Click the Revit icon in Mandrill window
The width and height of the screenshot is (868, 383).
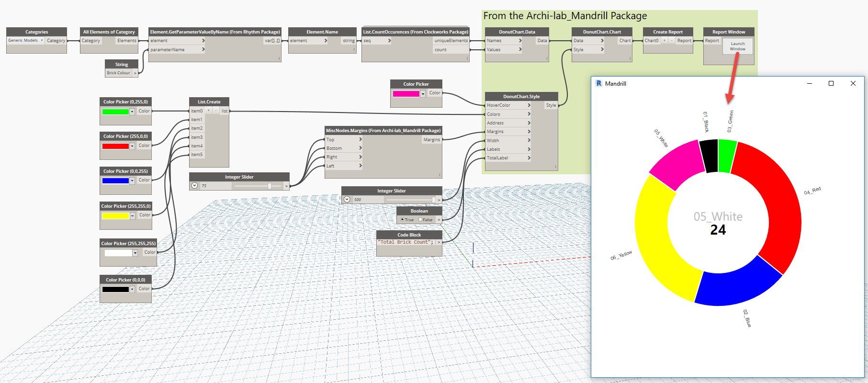click(598, 83)
